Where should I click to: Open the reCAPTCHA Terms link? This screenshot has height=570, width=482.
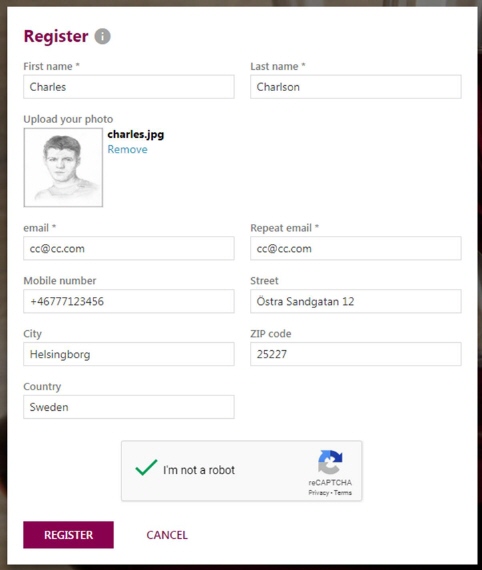click(x=343, y=493)
